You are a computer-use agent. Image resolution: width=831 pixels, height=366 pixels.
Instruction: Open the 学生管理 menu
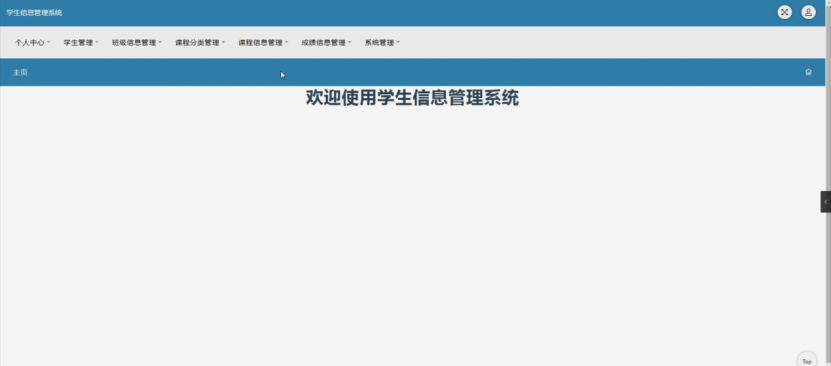coord(81,43)
